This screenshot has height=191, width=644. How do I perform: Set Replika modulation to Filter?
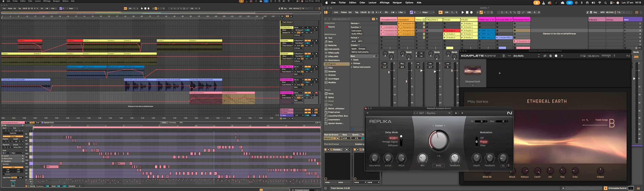[x=483, y=145]
